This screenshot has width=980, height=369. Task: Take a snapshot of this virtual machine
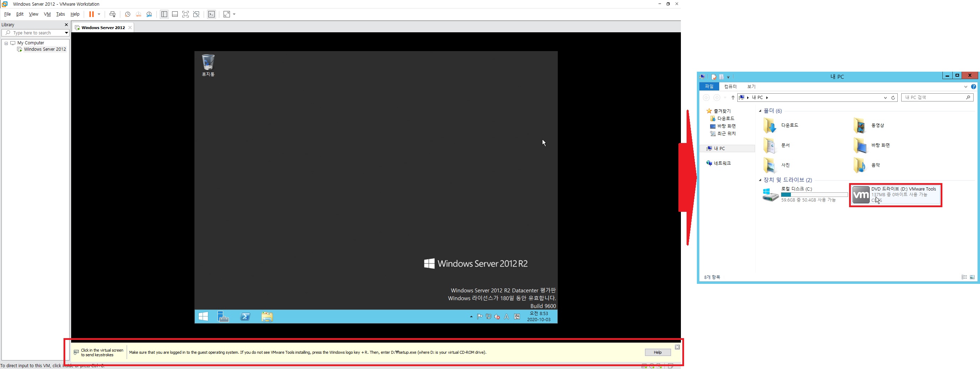coord(128,14)
